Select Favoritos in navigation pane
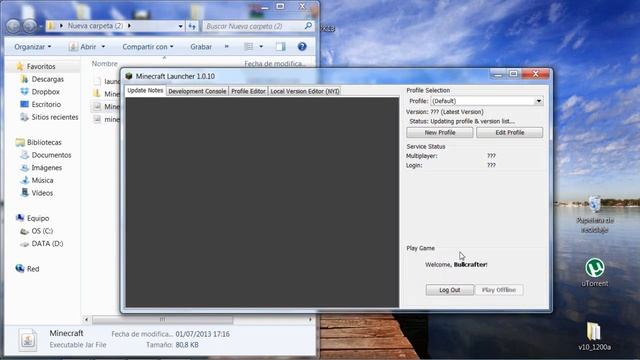 (x=41, y=67)
